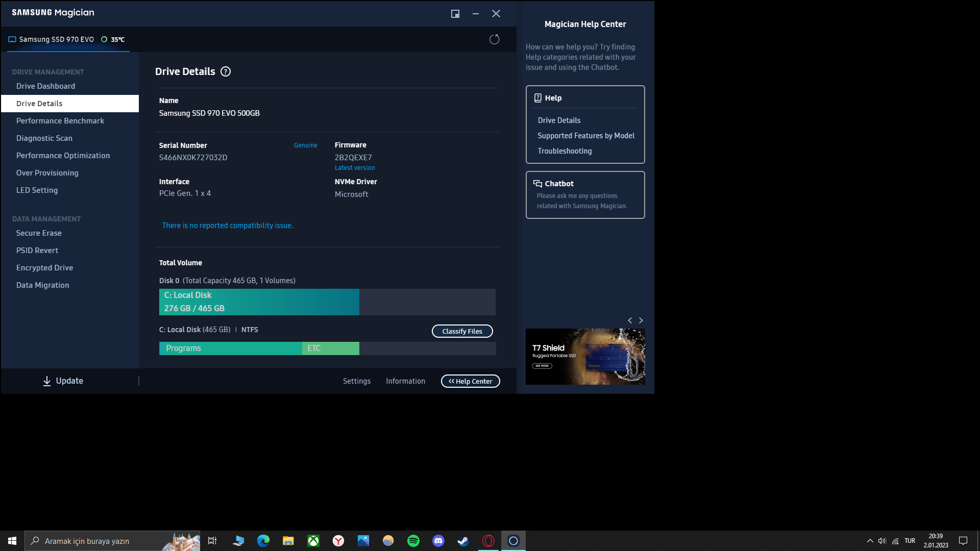Select the Samsung SSD 970 EVO tab
The height and width of the screenshot is (551, 980).
[x=56, y=39]
